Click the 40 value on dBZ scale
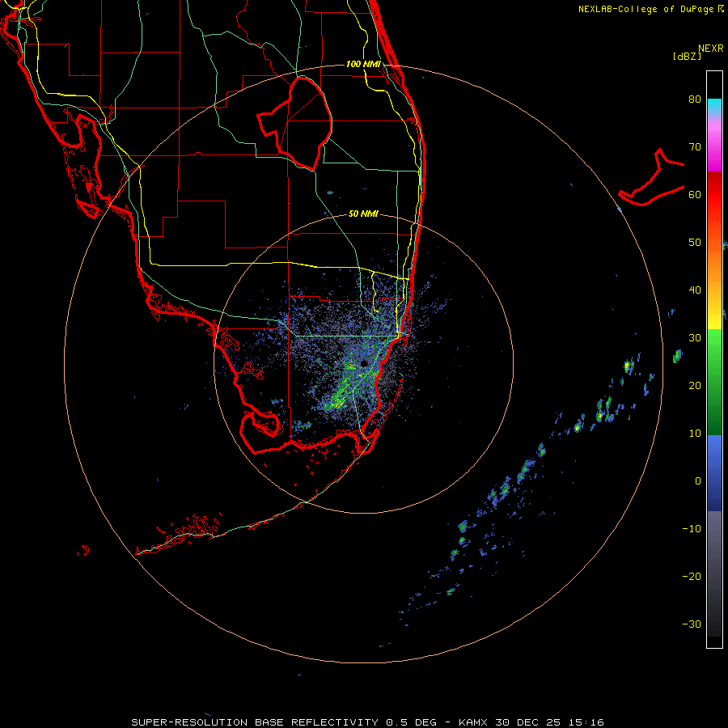Screen dimensions: 728x728 coord(695,290)
